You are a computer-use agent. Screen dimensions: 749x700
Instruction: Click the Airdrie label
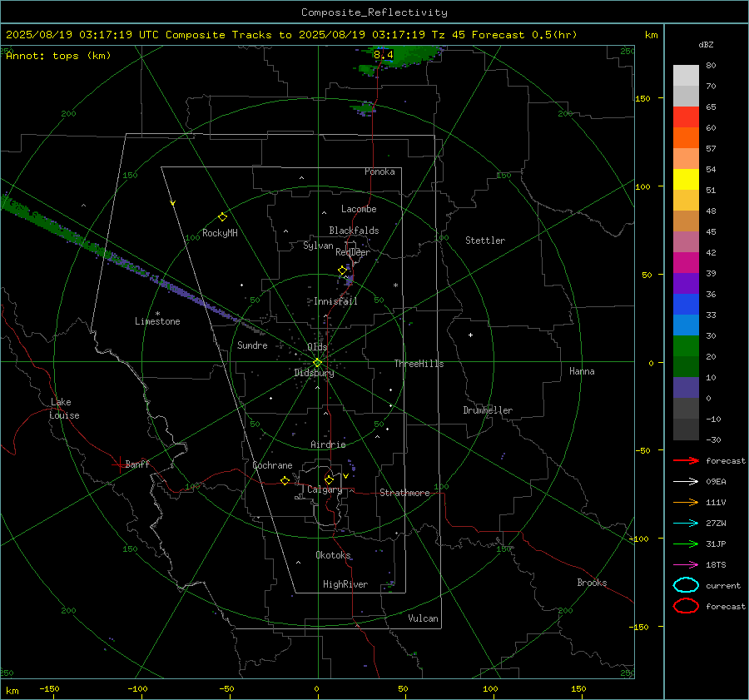328,444
